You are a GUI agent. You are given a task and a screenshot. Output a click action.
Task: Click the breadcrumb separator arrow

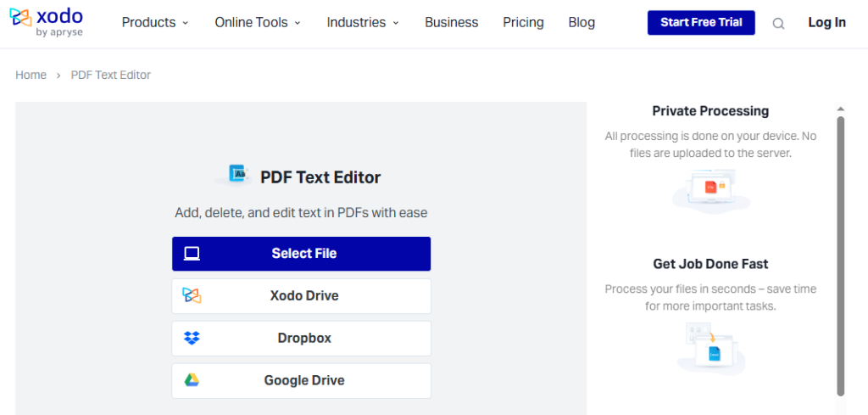pyautogui.click(x=58, y=76)
